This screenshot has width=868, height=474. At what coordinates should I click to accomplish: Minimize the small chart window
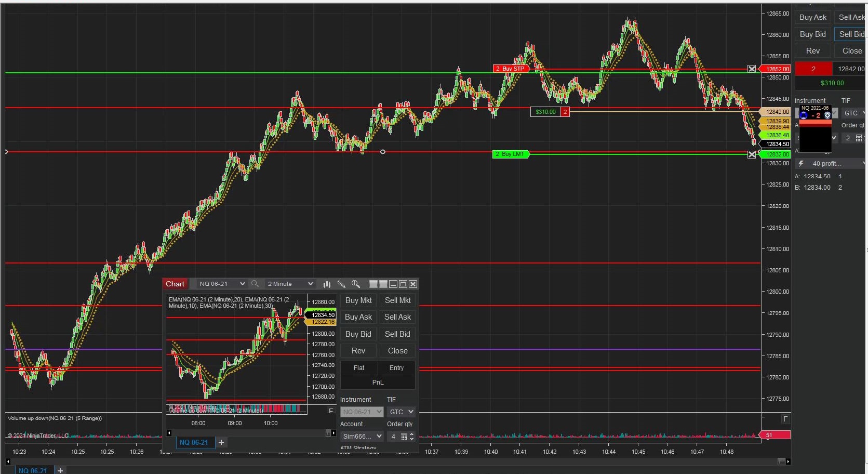tap(393, 284)
